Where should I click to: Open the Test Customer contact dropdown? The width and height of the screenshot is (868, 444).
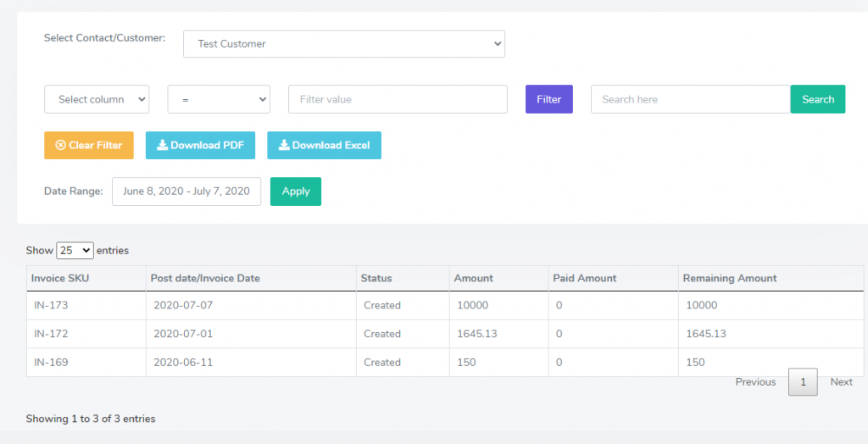click(344, 44)
